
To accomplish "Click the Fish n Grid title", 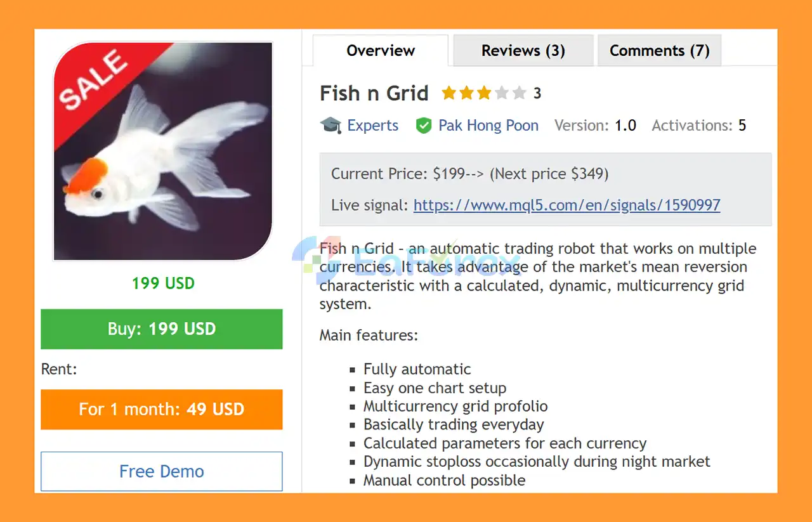I will click(374, 94).
